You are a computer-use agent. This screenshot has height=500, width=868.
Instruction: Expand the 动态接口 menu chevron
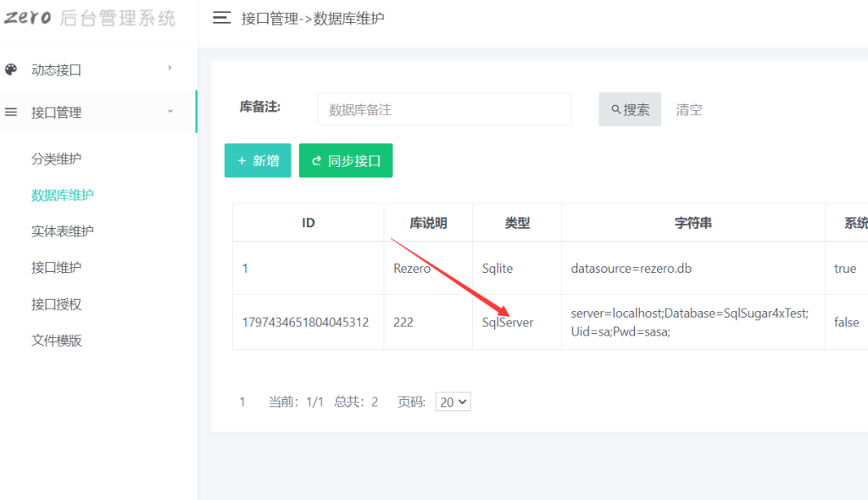click(x=169, y=66)
